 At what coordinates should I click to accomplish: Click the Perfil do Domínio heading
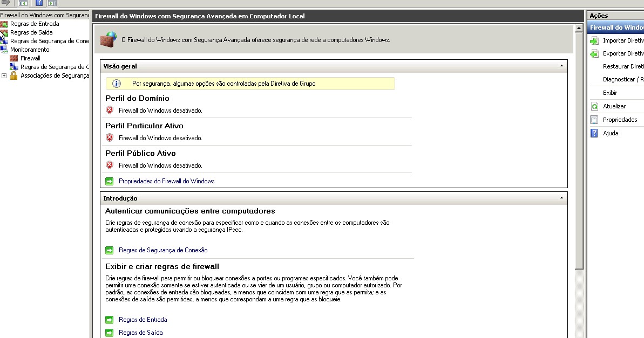pos(137,98)
